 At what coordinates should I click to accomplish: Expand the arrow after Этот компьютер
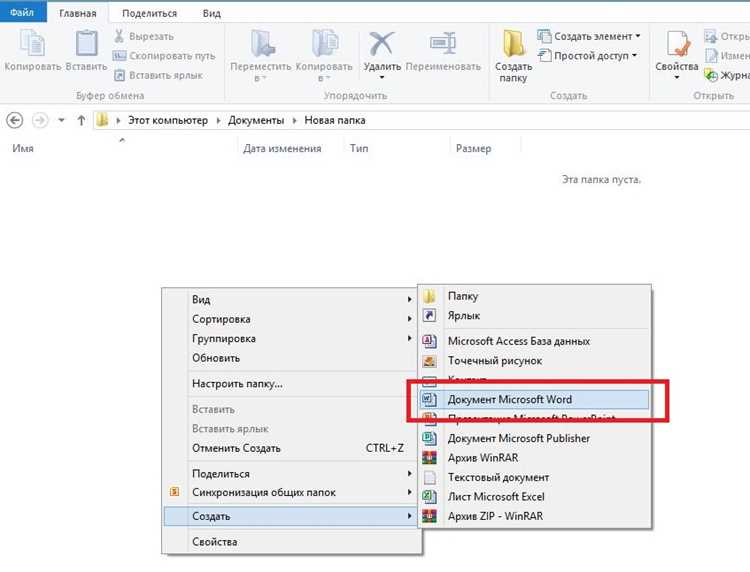[x=218, y=121]
